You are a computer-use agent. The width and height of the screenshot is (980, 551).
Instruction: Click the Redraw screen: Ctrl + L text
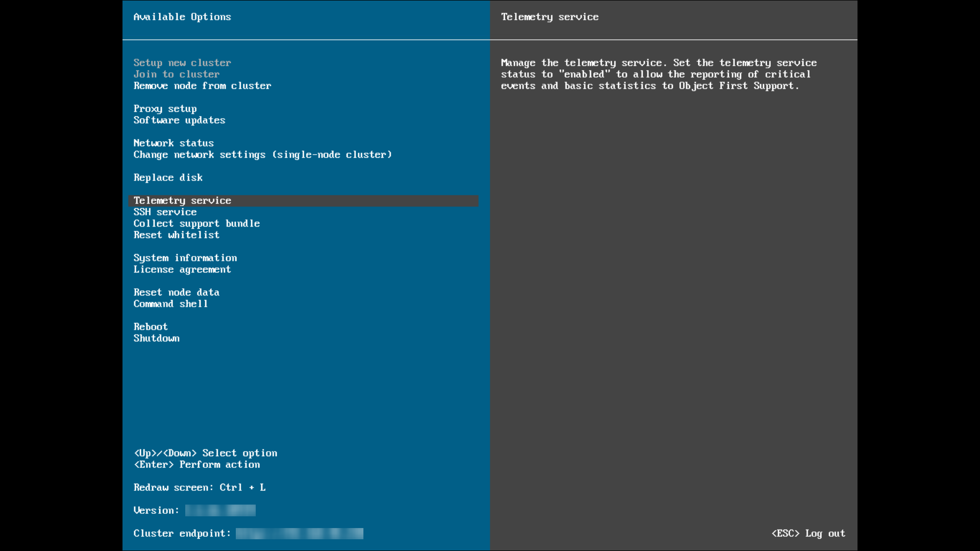(x=200, y=488)
